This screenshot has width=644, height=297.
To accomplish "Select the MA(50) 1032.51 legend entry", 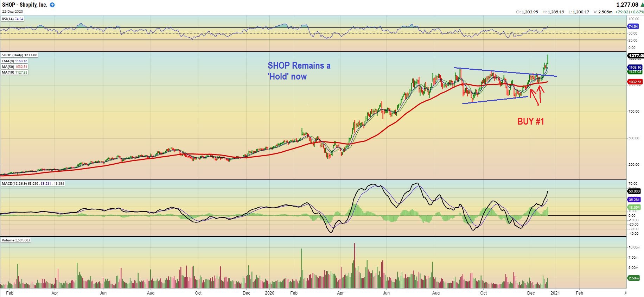I will [14, 67].
